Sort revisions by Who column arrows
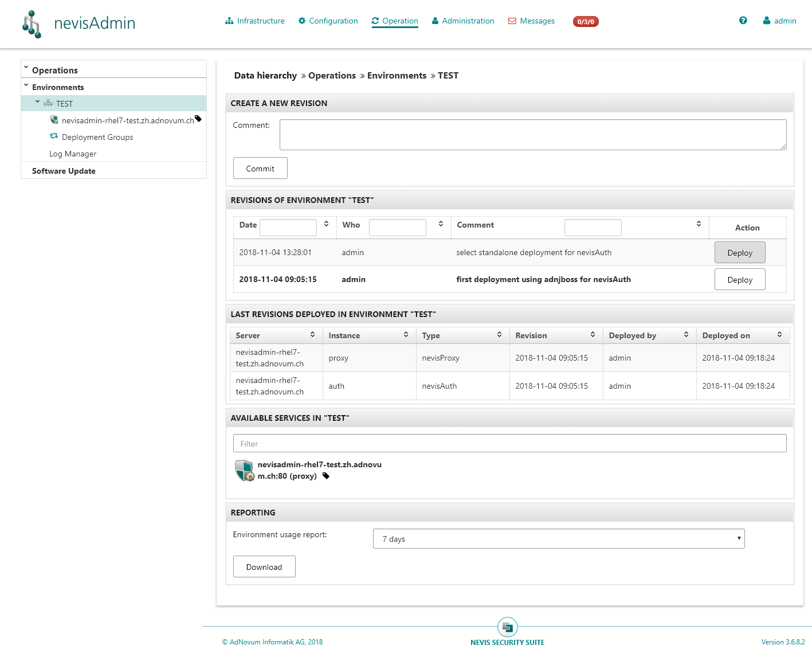This screenshot has height=649, width=812. [x=441, y=224]
